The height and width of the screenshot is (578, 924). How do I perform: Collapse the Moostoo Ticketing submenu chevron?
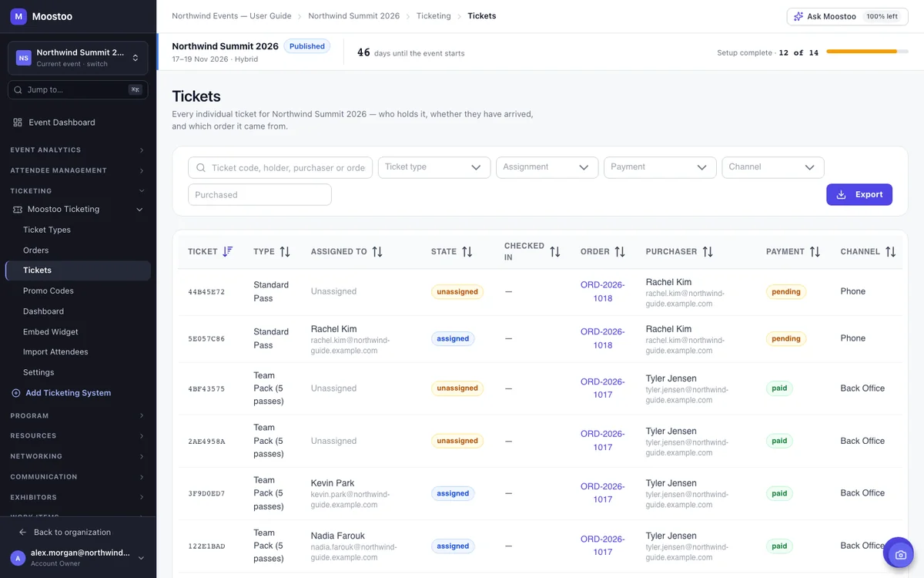point(139,210)
